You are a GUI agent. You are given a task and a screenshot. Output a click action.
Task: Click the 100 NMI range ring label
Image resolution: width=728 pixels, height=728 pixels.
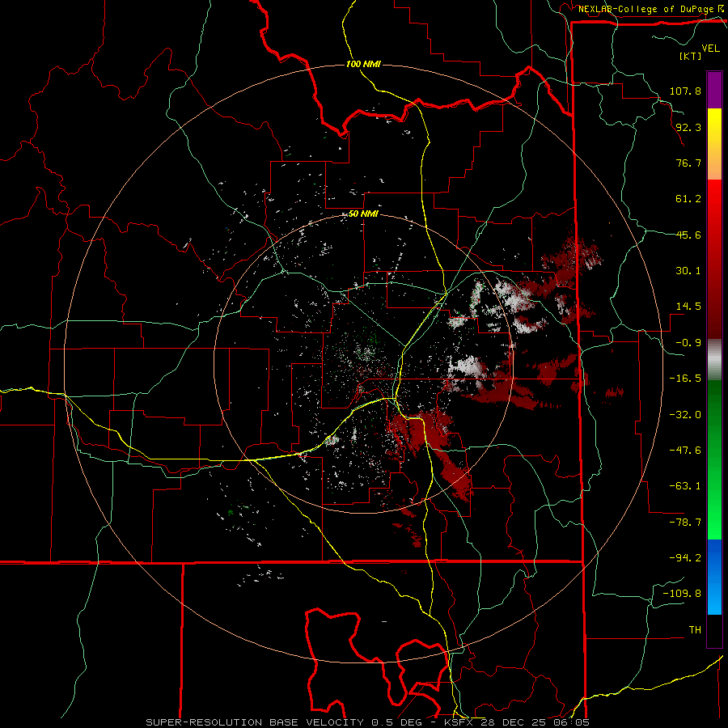363,64
